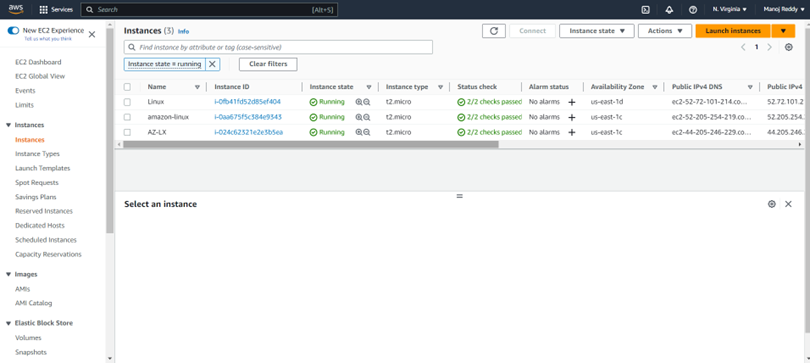Open Instance Types page
This screenshot has height=363, width=810.
[x=37, y=154]
